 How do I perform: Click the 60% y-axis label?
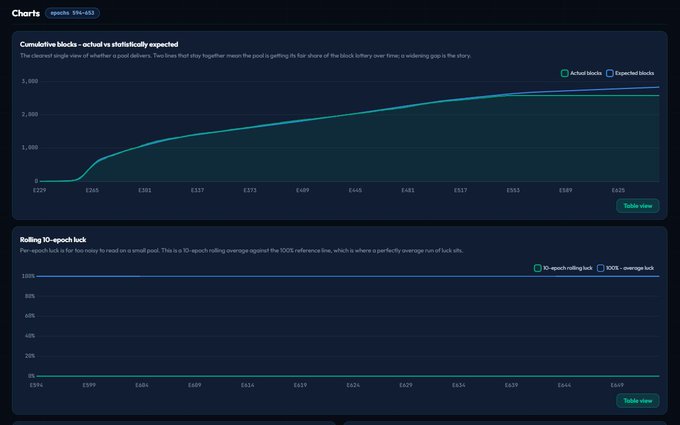click(x=30, y=316)
